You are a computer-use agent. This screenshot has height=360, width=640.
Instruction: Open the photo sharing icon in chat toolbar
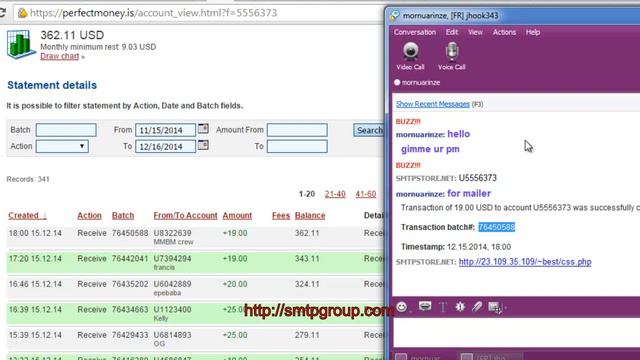tap(495, 307)
